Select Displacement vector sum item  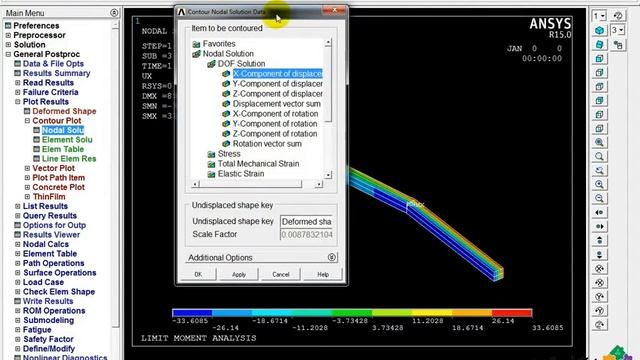277,104
